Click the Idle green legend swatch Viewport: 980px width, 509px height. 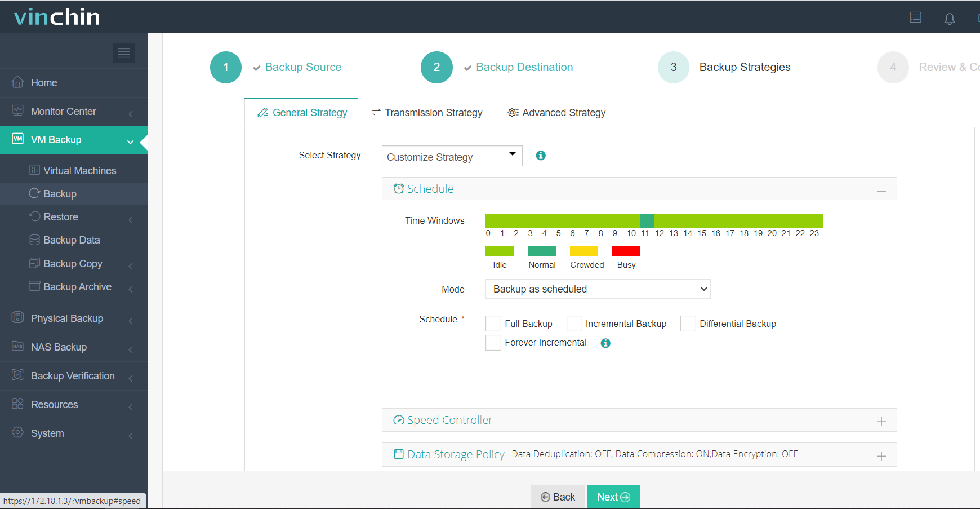(500, 251)
